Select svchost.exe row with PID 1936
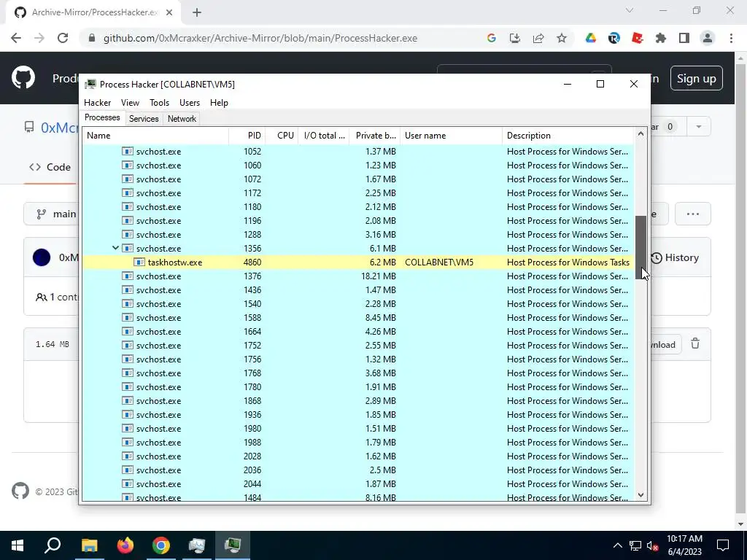This screenshot has height=560, width=747. point(357,415)
